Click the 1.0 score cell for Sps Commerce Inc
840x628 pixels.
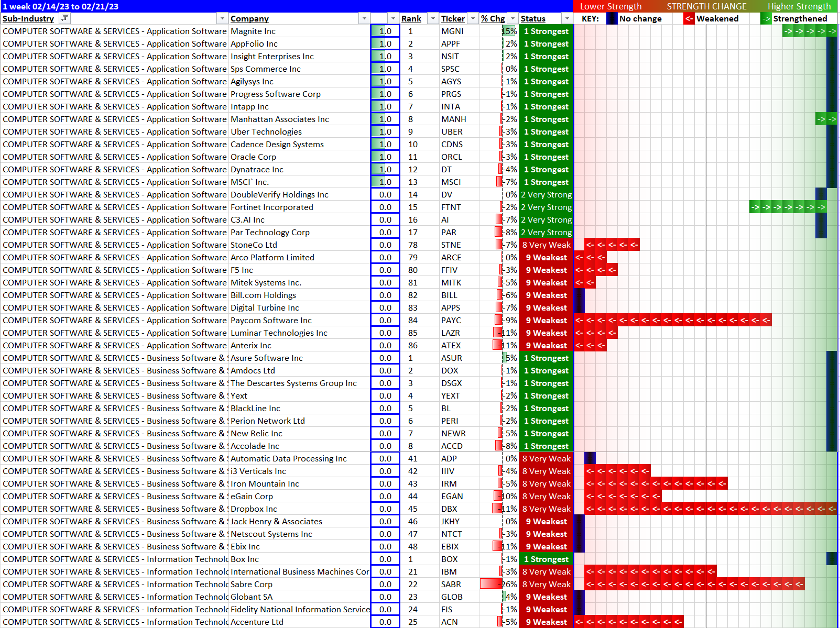pos(385,69)
